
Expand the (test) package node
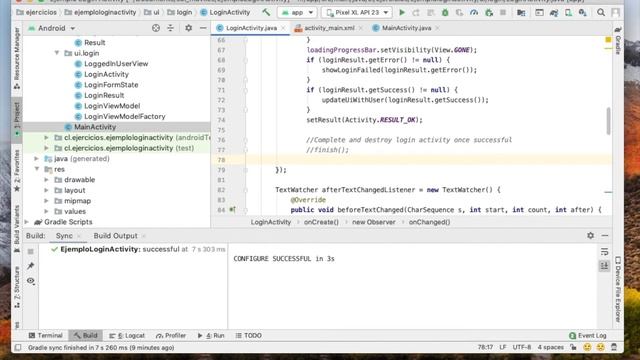(x=46, y=148)
